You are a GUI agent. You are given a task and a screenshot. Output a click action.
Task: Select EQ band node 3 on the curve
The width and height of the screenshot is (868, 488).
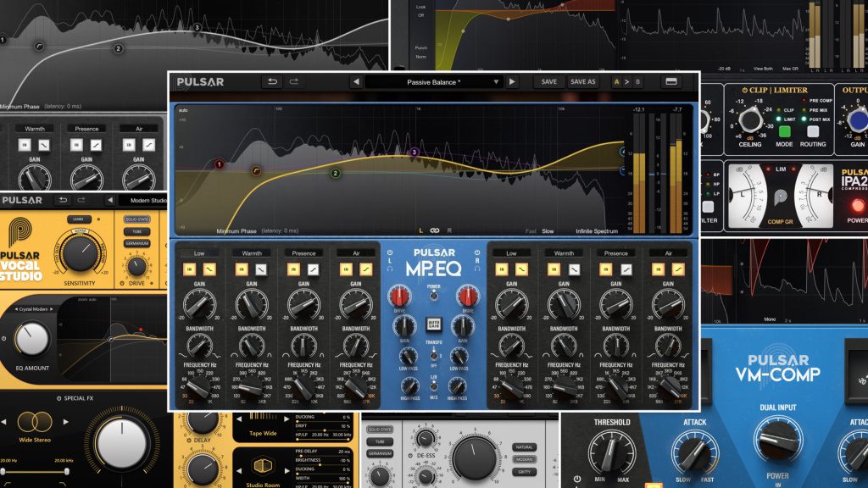coord(415,152)
